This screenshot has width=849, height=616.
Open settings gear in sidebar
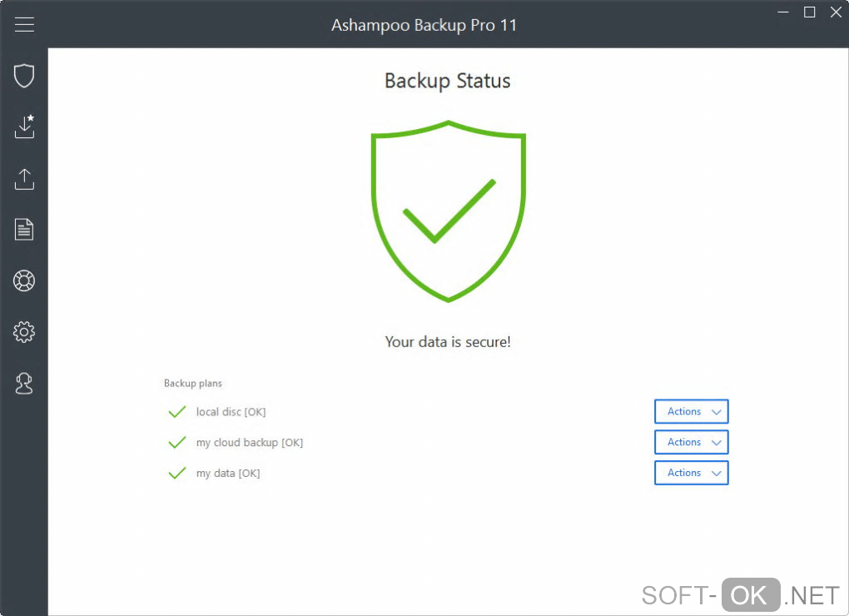point(24,332)
